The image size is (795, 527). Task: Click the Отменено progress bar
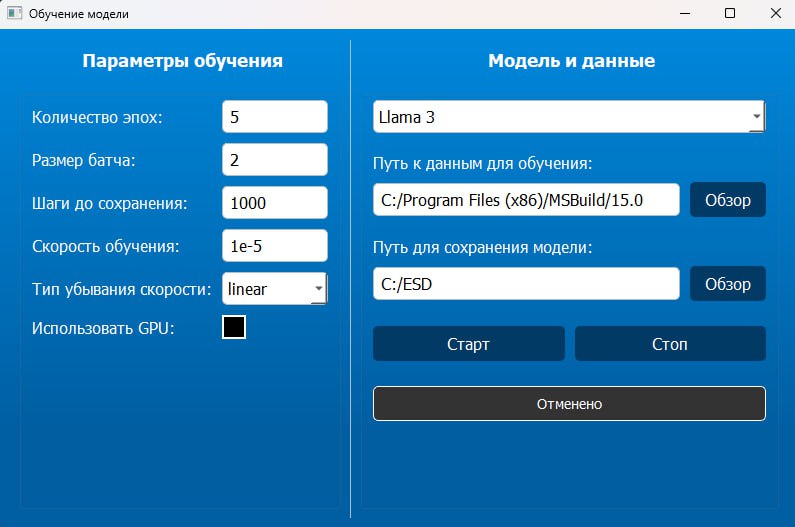tap(569, 404)
